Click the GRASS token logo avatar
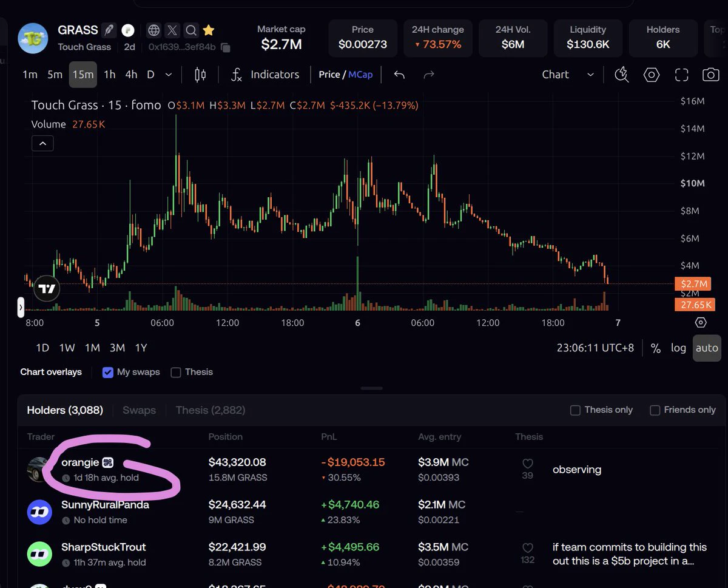Screen dimensions: 728x588 click(x=33, y=38)
